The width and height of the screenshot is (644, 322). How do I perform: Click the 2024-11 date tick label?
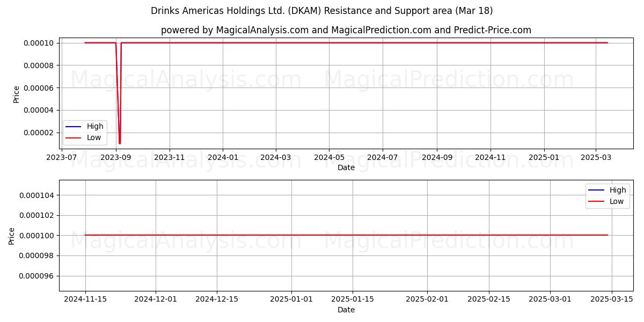(x=491, y=158)
